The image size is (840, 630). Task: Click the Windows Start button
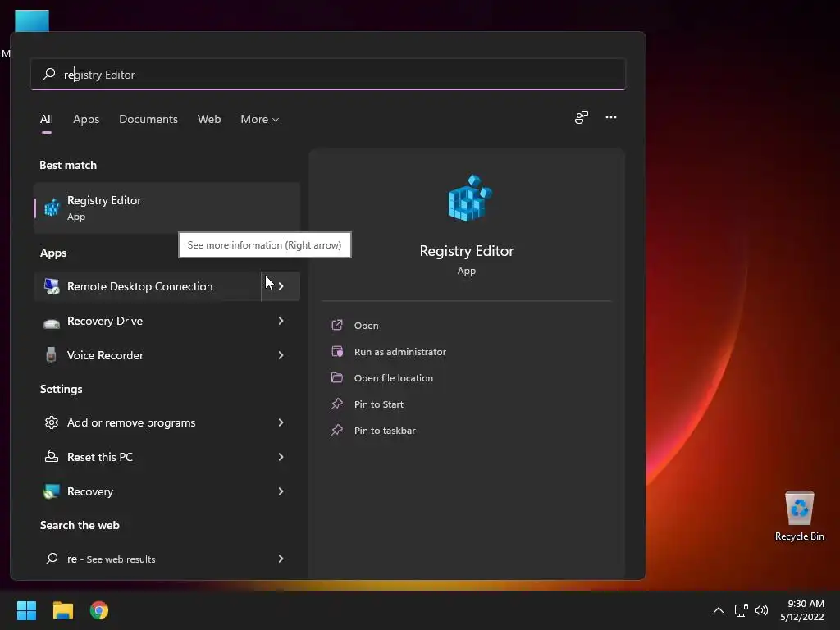26,610
